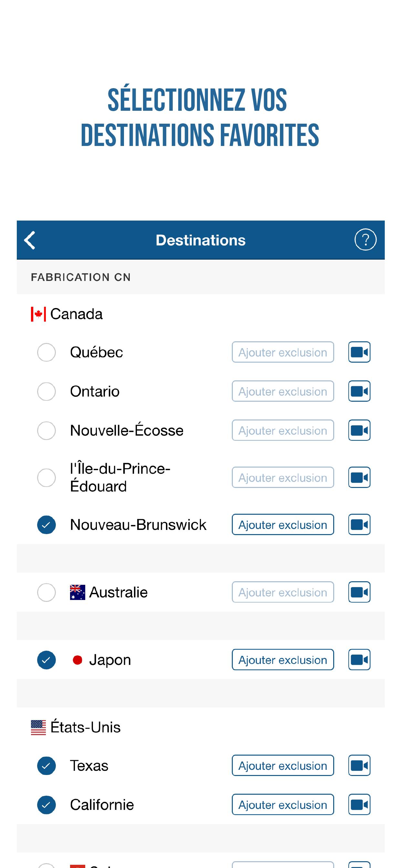Select the l'Île-du-Prince-Édouard checkbox
401x868 pixels.
[46, 478]
